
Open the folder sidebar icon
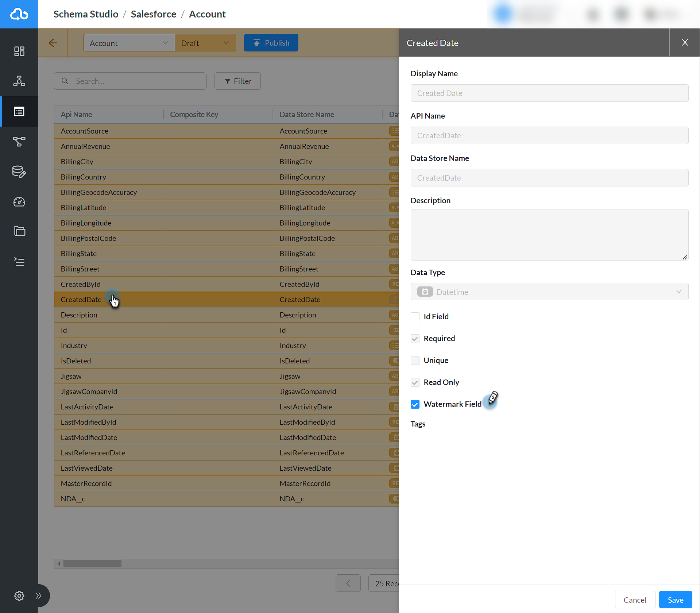[19, 231]
